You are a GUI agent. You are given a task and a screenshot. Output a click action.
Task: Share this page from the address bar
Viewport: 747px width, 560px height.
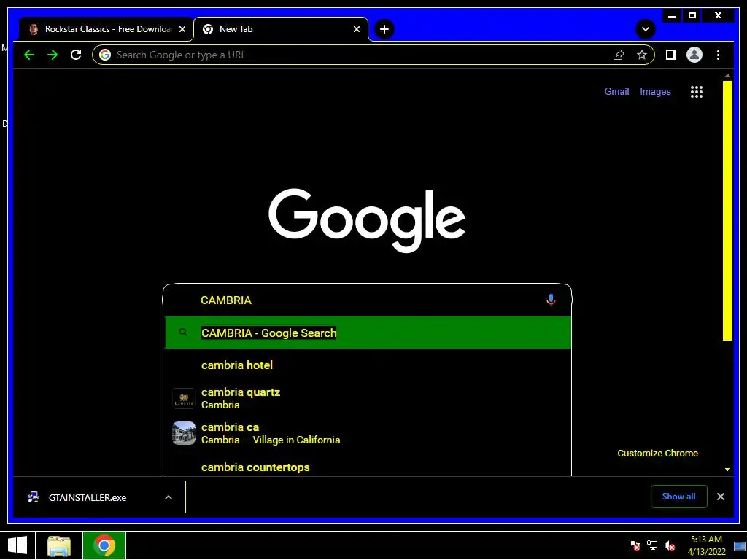point(619,55)
